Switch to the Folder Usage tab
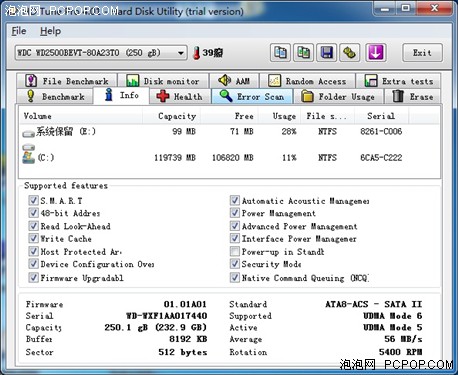 [338, 96]
